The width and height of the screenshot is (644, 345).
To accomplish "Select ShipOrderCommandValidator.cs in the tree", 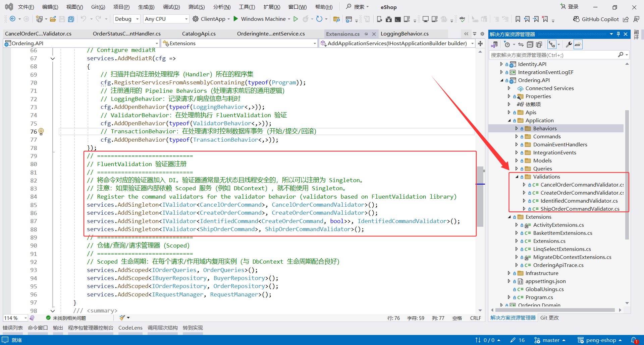I will click(580, 209).
